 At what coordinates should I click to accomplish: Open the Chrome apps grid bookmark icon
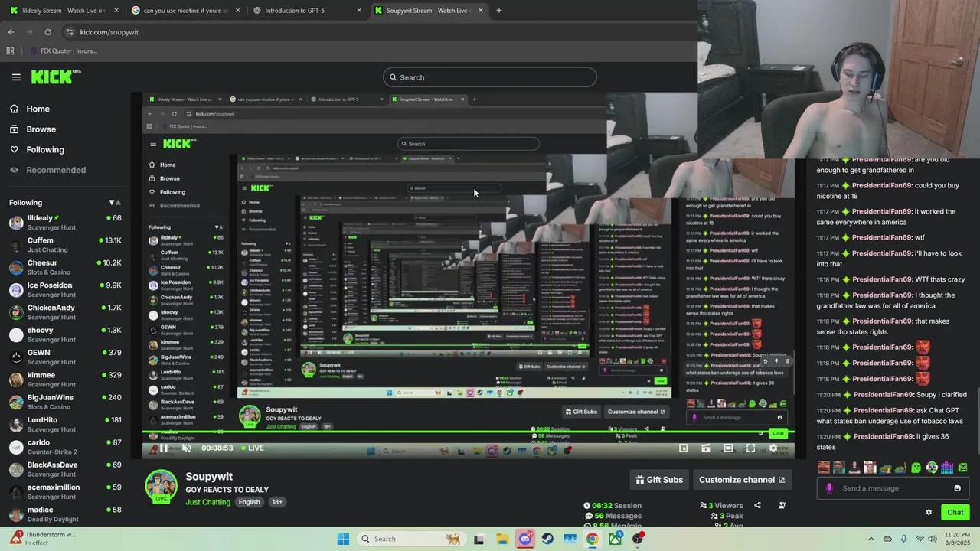coord(10,51)
